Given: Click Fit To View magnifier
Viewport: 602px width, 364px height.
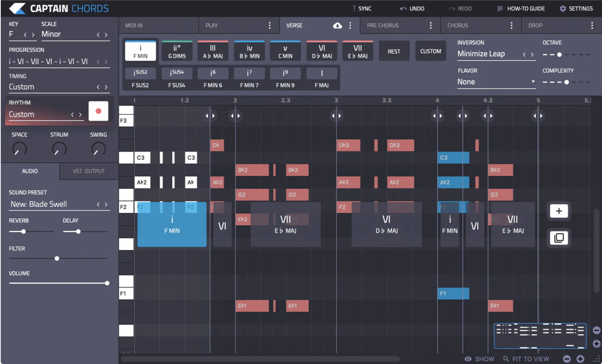Looking at the screenshot, I should (x=506, y=359).
